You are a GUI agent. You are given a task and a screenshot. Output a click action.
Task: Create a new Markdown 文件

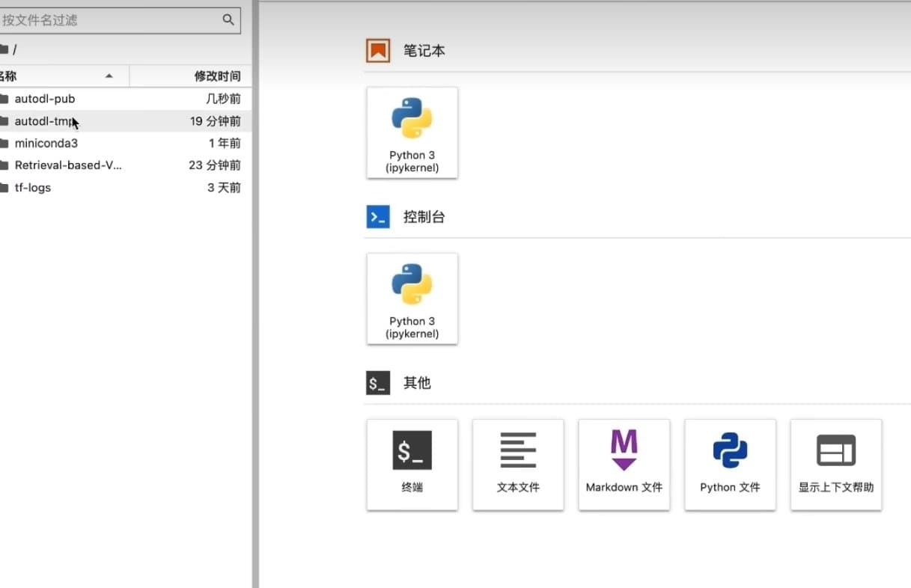624,465
